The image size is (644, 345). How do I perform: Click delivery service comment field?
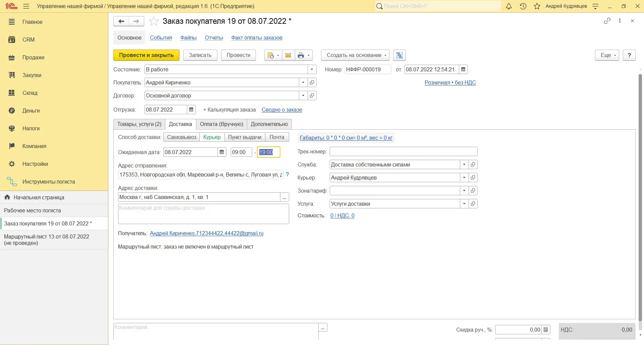coord(204,214)
